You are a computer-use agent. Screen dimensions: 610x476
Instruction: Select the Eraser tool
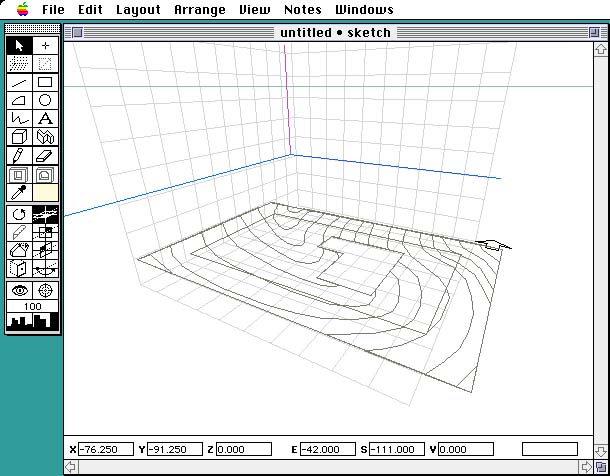tap(46, 155)
